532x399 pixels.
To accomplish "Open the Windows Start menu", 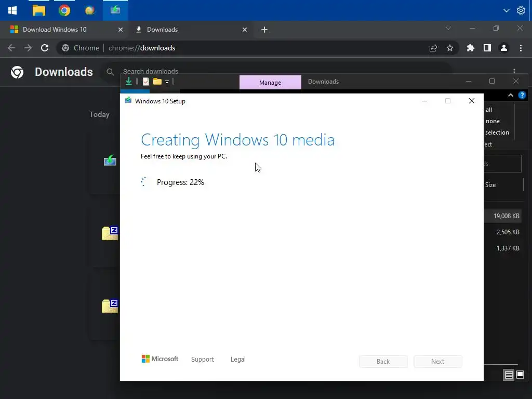I will 12,10.
